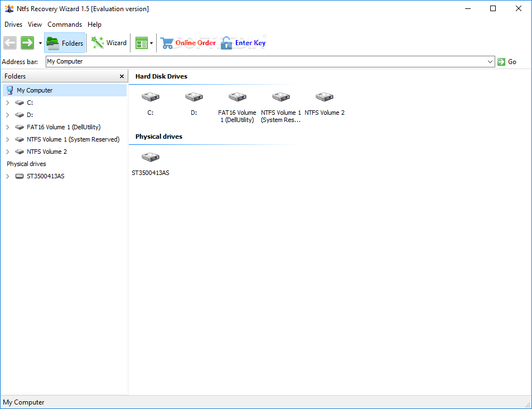Expand the address bar dropdown
Viewport: 532px width, 409px height.
[490, 62]
